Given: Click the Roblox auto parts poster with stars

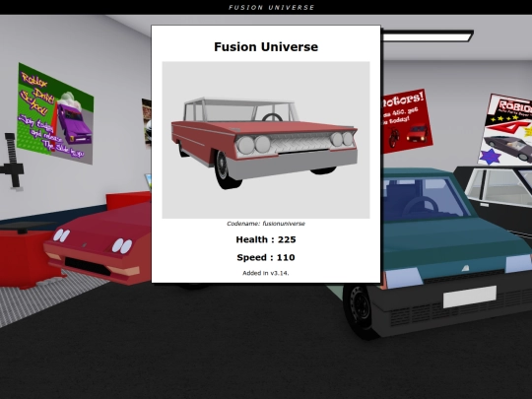Looking at the screenshot, I should [x=505, y=130].
